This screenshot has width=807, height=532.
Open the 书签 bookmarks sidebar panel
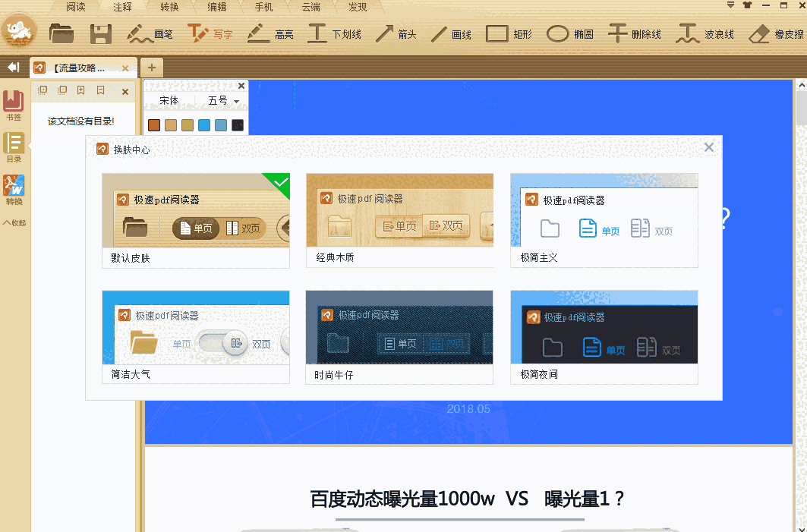point(14,103)
